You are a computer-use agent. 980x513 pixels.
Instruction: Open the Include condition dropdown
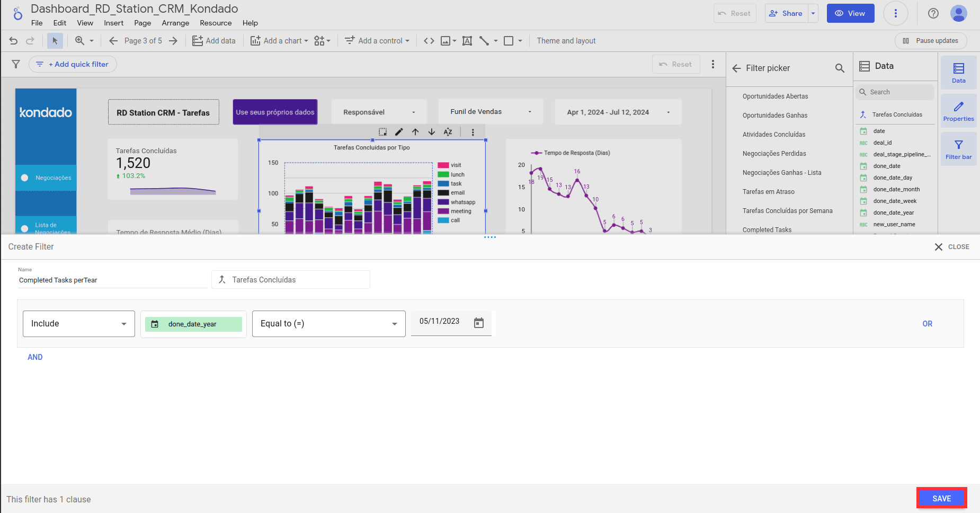[x=79, y=324]
